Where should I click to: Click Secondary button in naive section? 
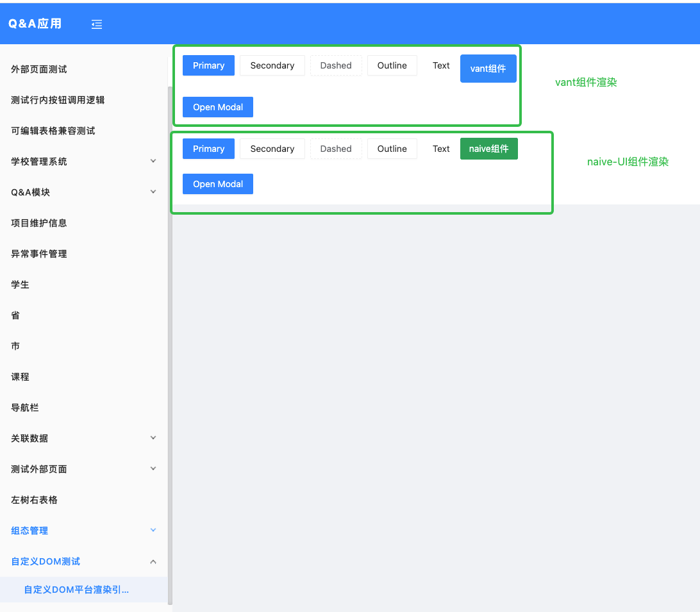[272, 149]
